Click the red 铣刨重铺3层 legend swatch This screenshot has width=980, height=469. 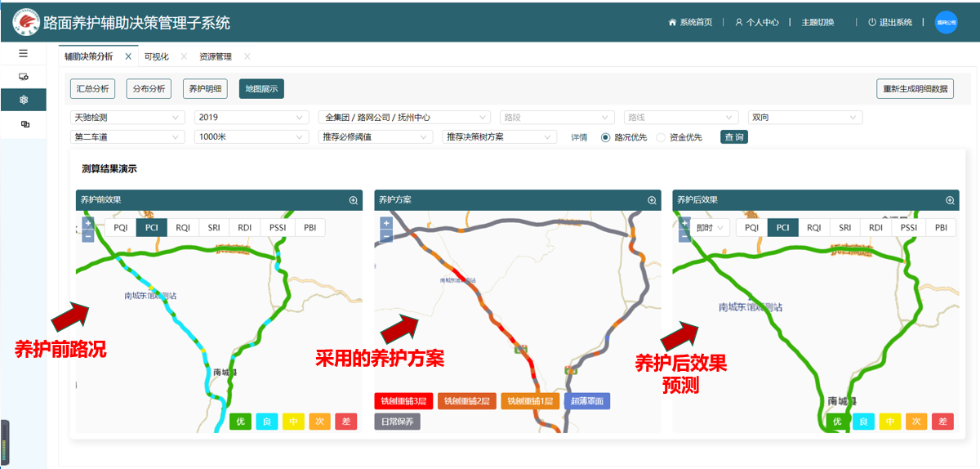click(x=403, y=401)
